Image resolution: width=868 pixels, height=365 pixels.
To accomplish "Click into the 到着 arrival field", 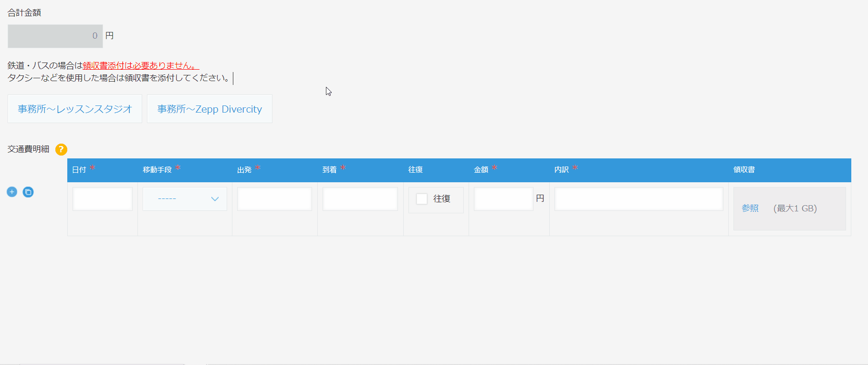I will (x=360, y=199).
